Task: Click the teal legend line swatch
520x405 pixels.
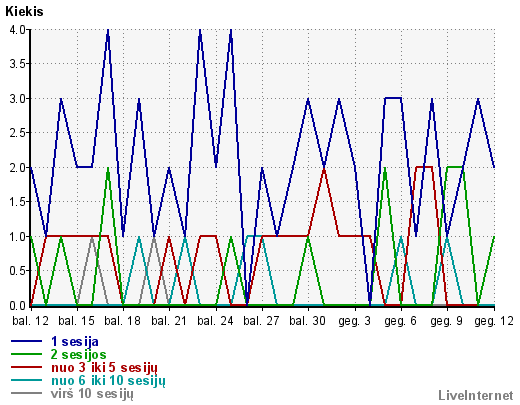Action: [26, 380]
